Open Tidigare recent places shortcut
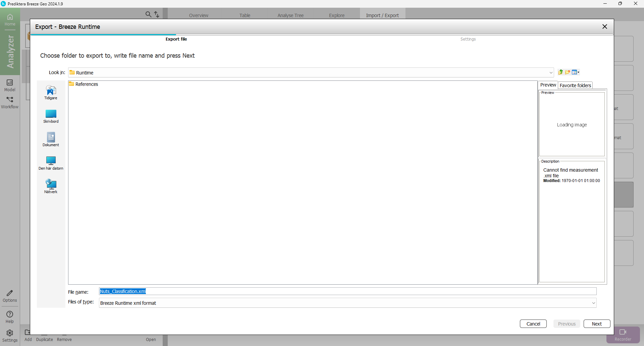The height and width of the screenshot is (346, 644). [51, 93]
